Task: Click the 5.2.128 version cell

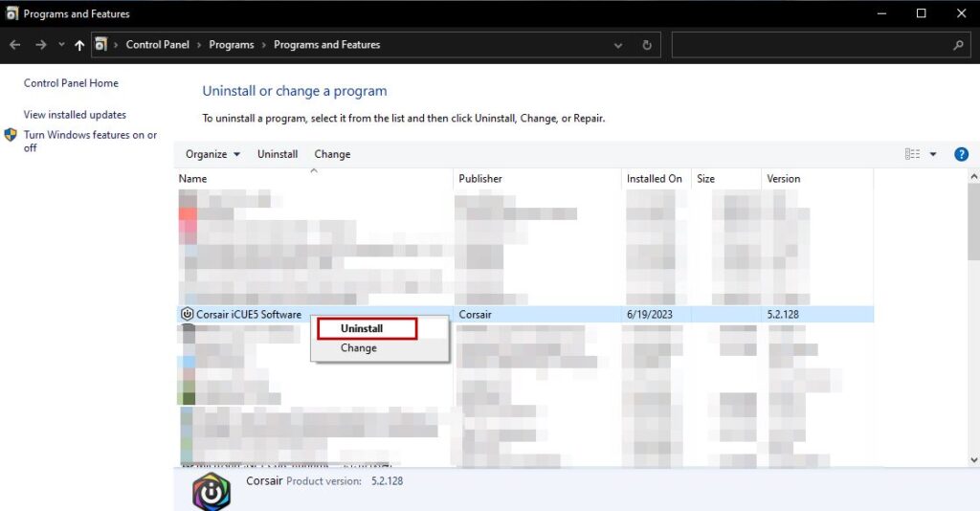Action: (x=783, y=314)
